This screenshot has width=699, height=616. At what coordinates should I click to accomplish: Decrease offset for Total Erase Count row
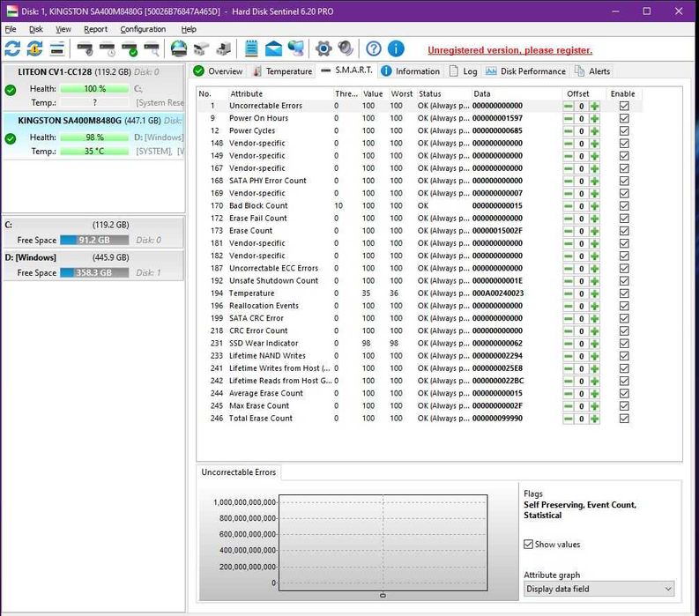(569, 419)
